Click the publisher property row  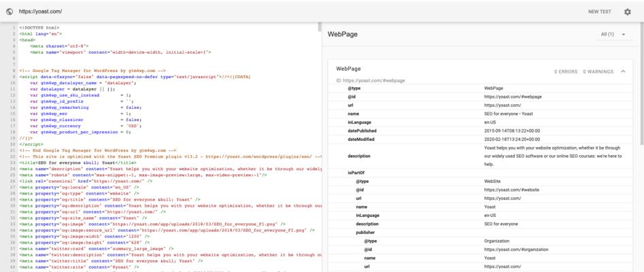[x=481, y=233]
